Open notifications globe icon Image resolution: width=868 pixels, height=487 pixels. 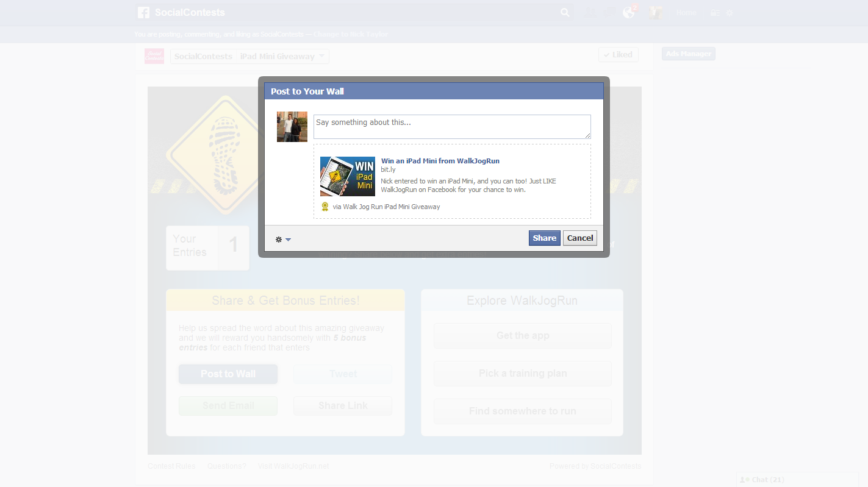point(629,12)
